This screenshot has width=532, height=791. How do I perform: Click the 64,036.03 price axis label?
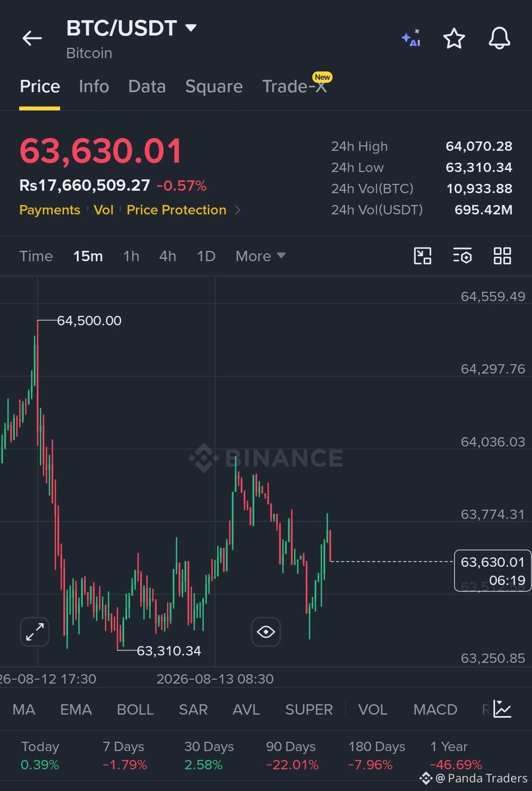click(x=493, y=442)
